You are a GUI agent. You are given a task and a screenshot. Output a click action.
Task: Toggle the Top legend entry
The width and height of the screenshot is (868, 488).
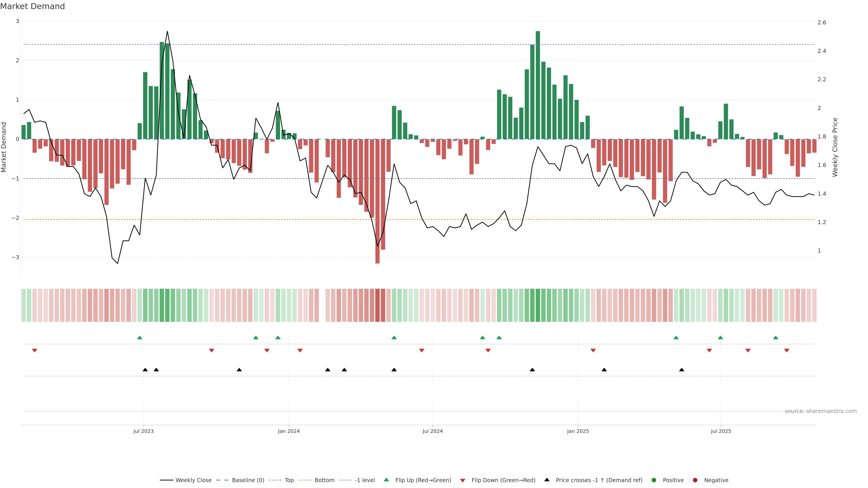[289, 480]
